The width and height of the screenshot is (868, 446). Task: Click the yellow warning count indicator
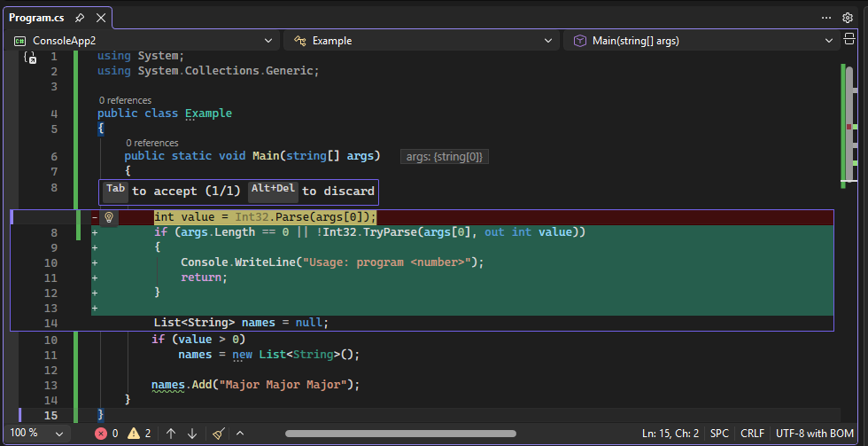click(139, 434)
